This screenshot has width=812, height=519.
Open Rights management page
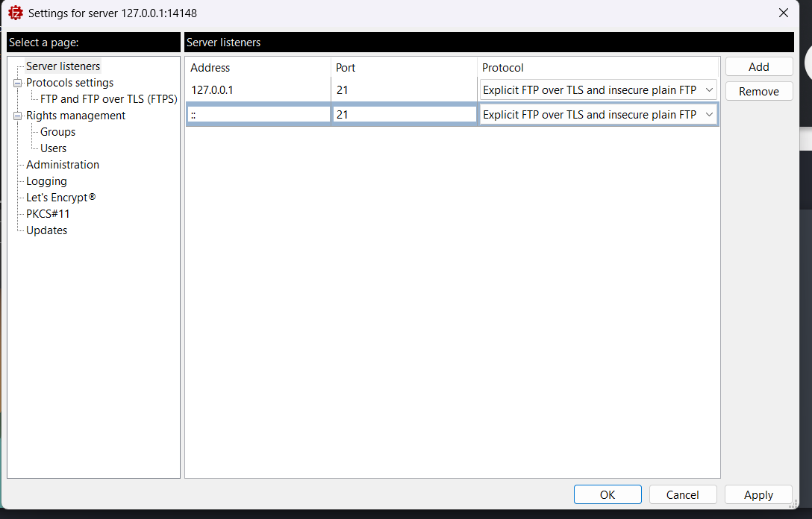point(75,116)
